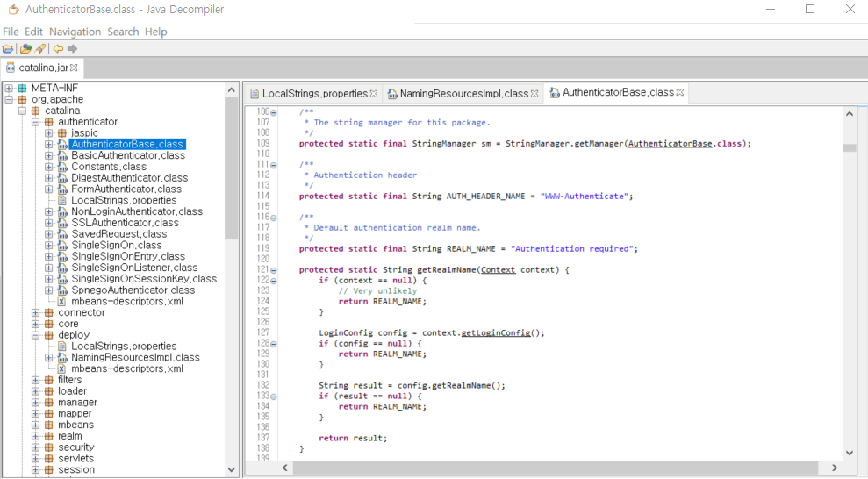Click the code editor horizontal scrollbar thumb
This screenshot has height=479, width=868.
556,468
